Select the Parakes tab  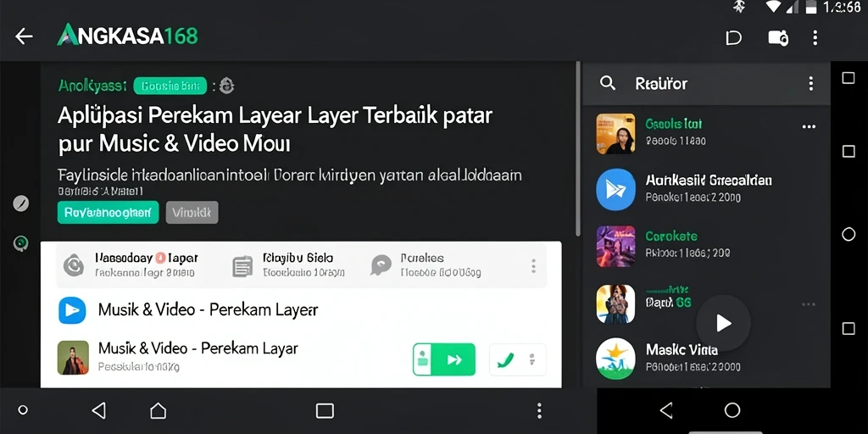coord(426,264)
